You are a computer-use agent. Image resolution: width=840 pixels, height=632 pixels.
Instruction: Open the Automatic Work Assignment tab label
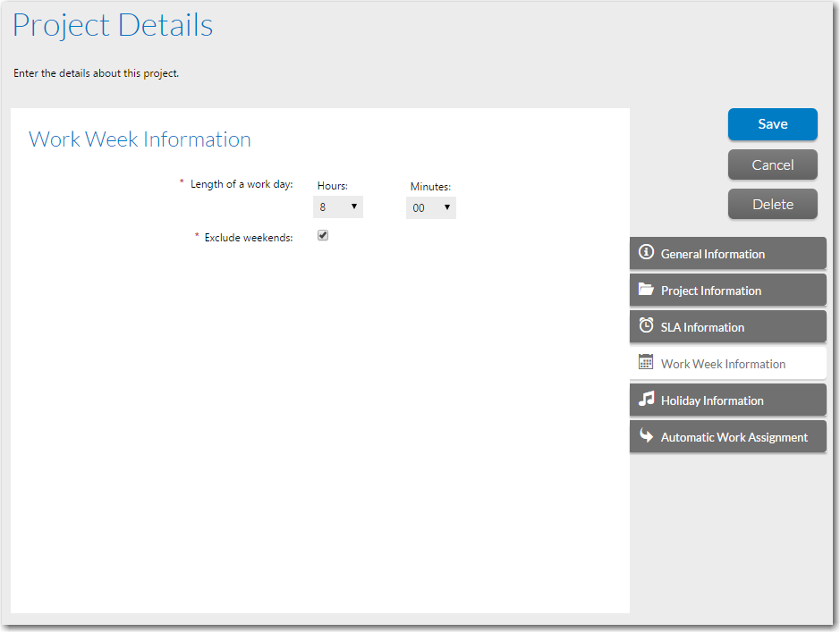click(734, 437)
